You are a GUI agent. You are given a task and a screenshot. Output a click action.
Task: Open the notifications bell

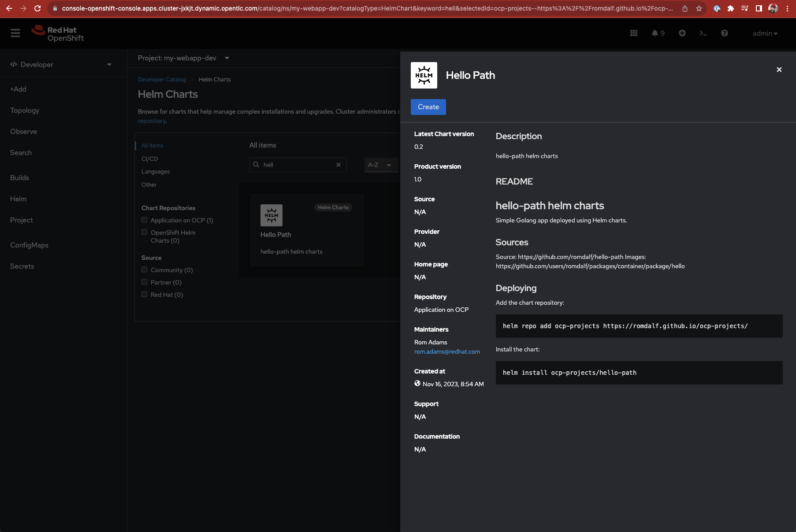click(x=655, y=33)
